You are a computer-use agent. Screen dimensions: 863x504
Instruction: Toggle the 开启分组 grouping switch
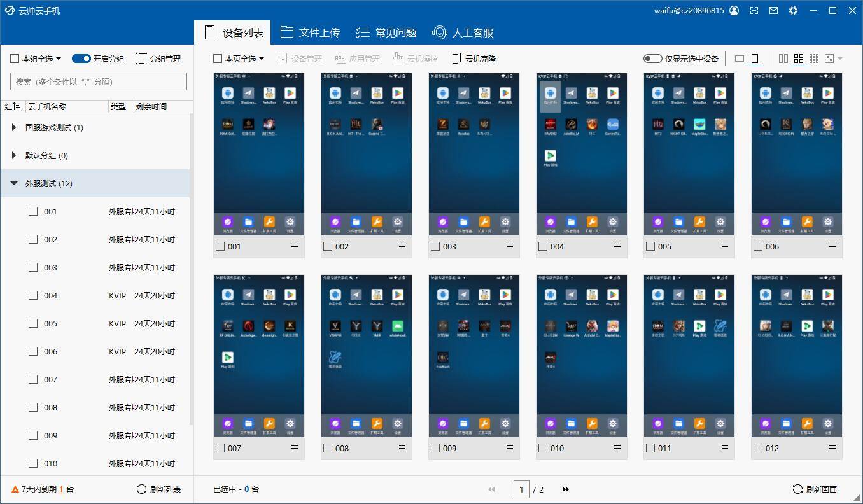pos(81,59)
